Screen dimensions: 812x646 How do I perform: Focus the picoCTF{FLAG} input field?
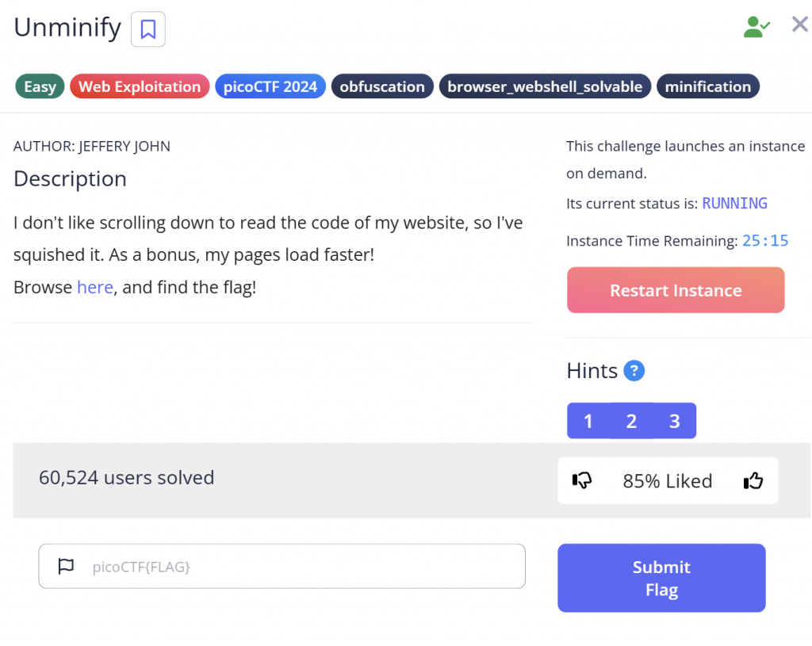point(301,566)
